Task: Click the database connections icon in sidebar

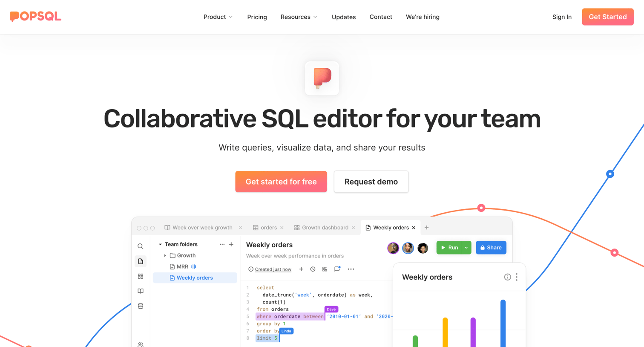Action: 141,306
